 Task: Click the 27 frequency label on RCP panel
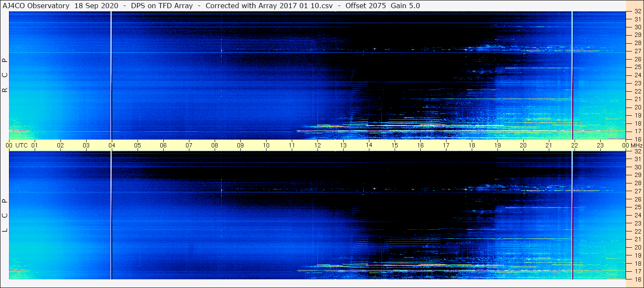coord(638,51)
